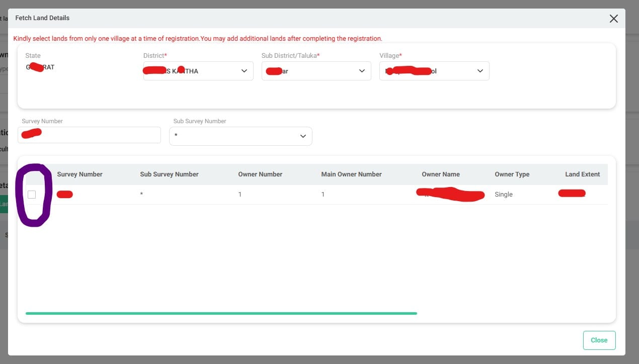
Task: Select the Owner Name column header
Action: 440,174
